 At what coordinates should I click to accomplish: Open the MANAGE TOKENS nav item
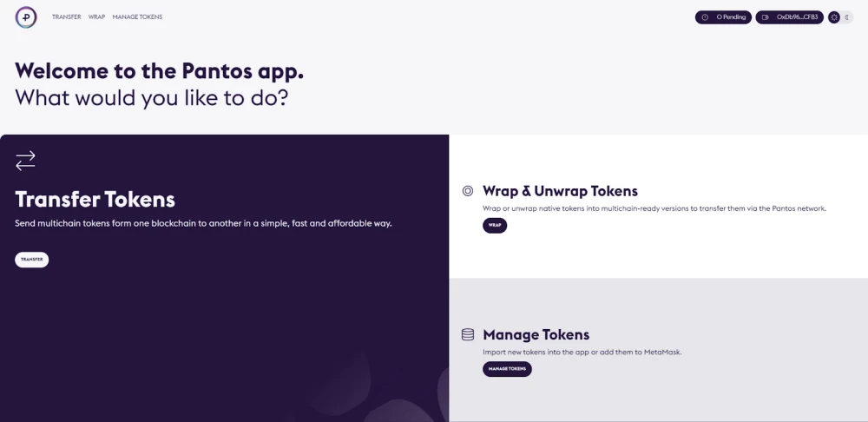click(137, 17)
